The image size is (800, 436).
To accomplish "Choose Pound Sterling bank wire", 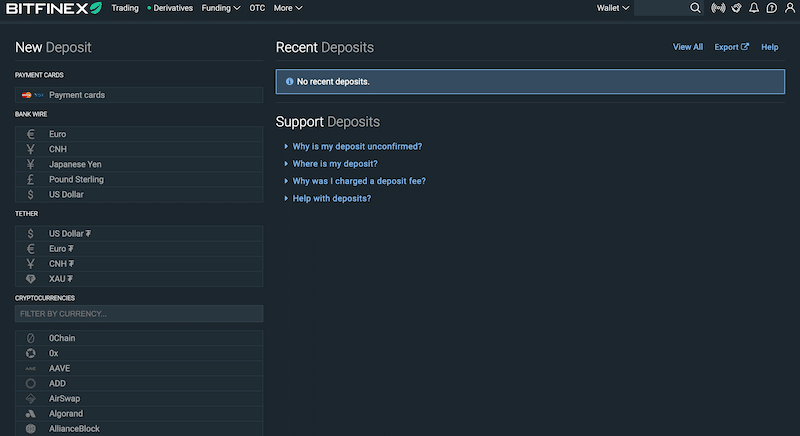I will [139, 179].
